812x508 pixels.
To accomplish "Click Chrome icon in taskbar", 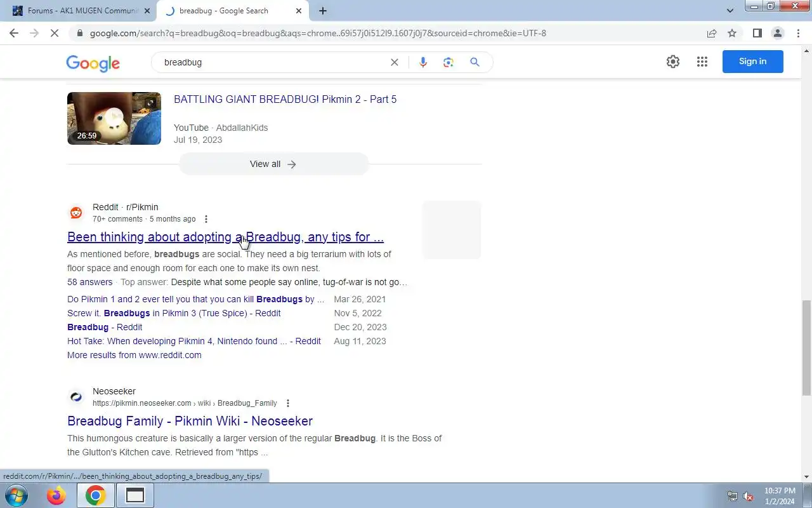I will (95, 495).
